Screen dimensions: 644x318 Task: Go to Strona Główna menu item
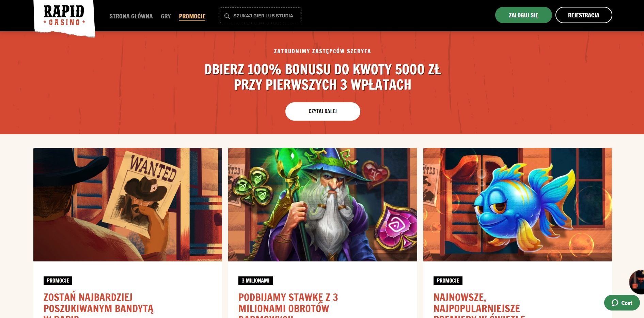click(x=131, y=16)
